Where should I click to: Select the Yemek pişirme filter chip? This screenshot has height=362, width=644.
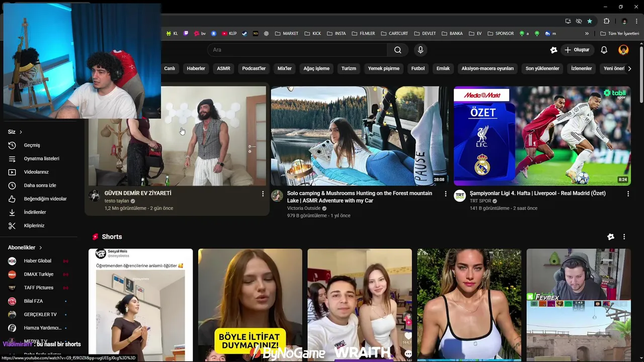pyautogui.click(x=383, y=68)
